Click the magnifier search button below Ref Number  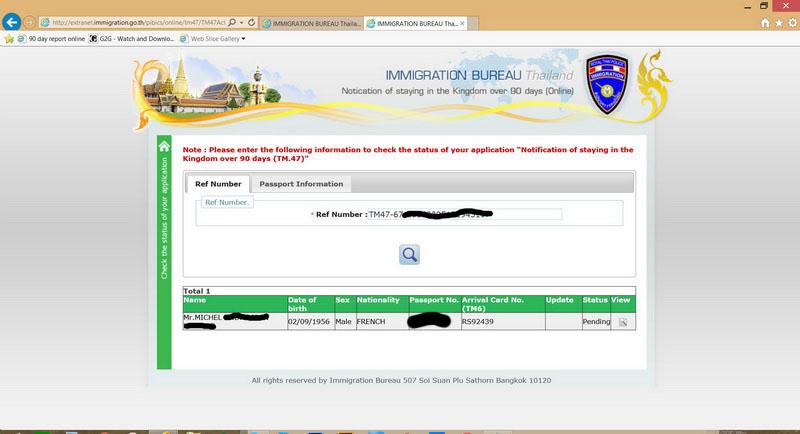point(409,254)
